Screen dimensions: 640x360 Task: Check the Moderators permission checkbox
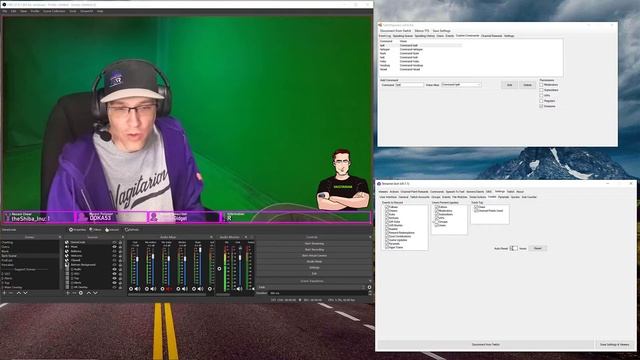(x=541, y=85)
